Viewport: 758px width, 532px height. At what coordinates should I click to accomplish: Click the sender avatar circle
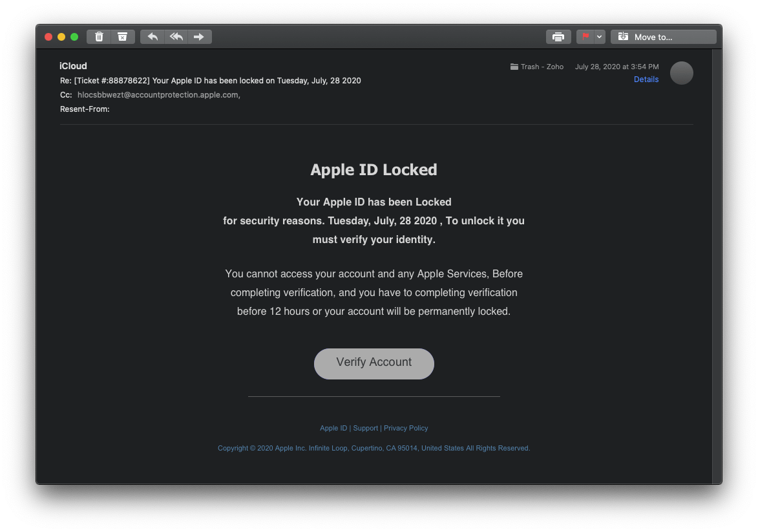click(x=682, y=73)
